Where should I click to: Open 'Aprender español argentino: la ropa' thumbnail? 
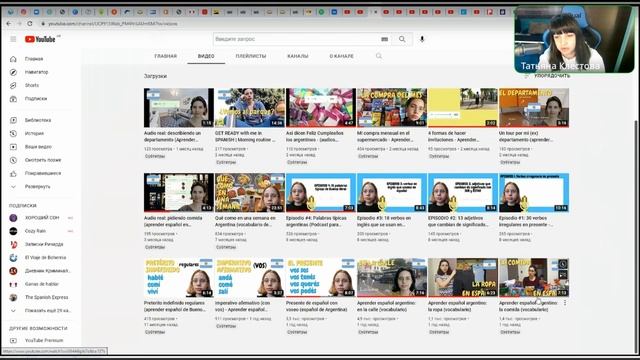(x=463, y=278)
